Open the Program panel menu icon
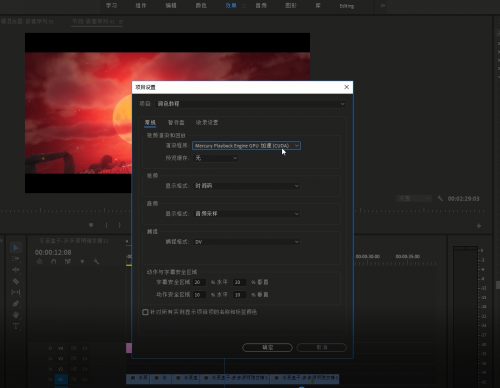Screen dimensions: 500x388 (121, 22)
